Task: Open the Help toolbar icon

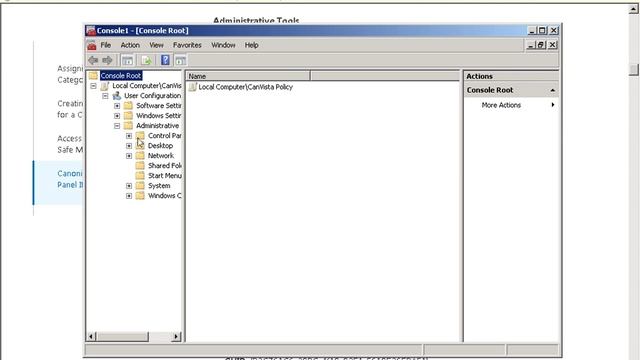Action: point(165,60)
